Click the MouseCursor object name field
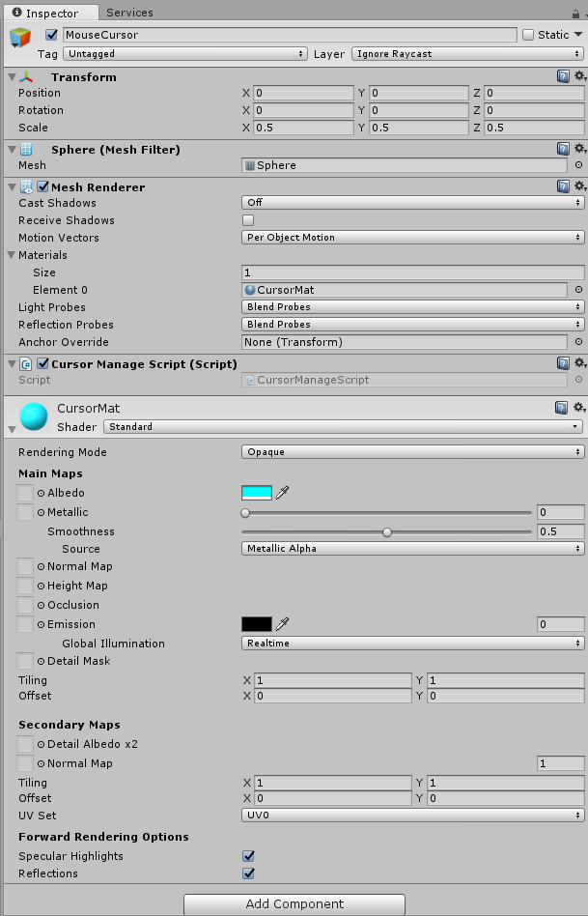Image resolution: width=588 pixels, height=916 pixels. [x=289, y=35]
